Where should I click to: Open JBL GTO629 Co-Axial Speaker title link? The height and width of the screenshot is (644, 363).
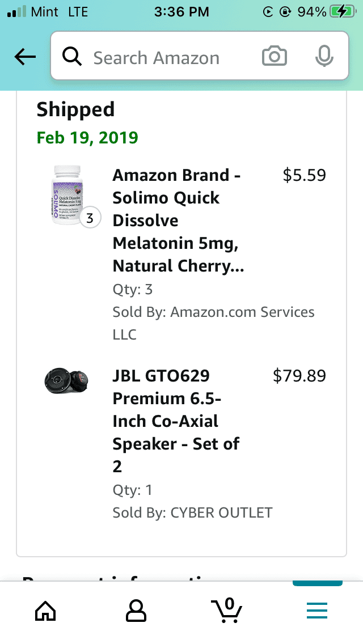(x=176, y=421)
